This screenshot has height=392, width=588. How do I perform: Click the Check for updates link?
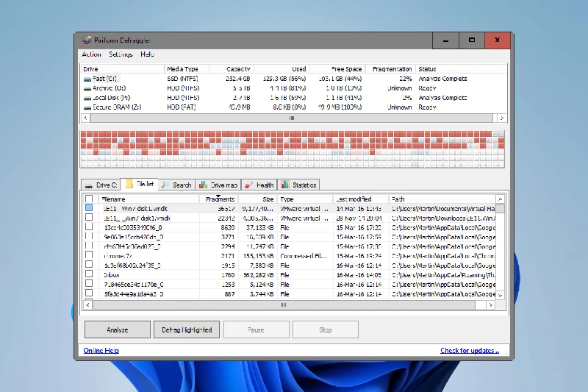(x=470, y=350)
